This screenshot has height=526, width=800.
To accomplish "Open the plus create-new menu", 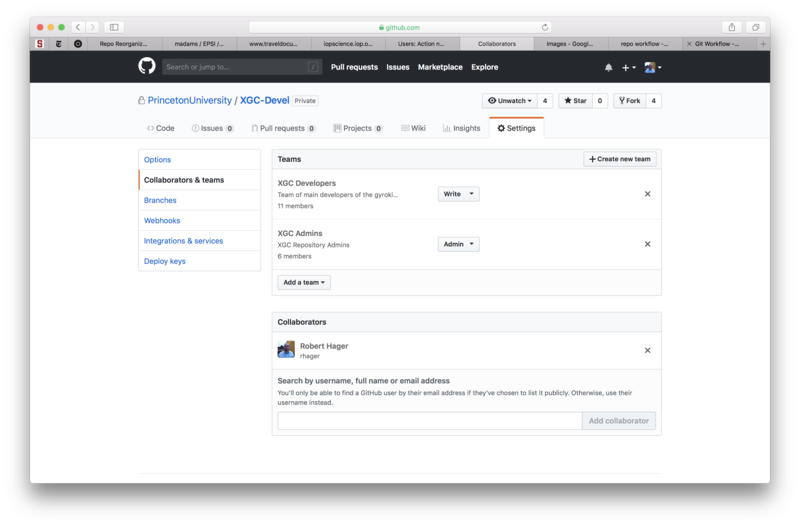I will (x=629, y=67).
